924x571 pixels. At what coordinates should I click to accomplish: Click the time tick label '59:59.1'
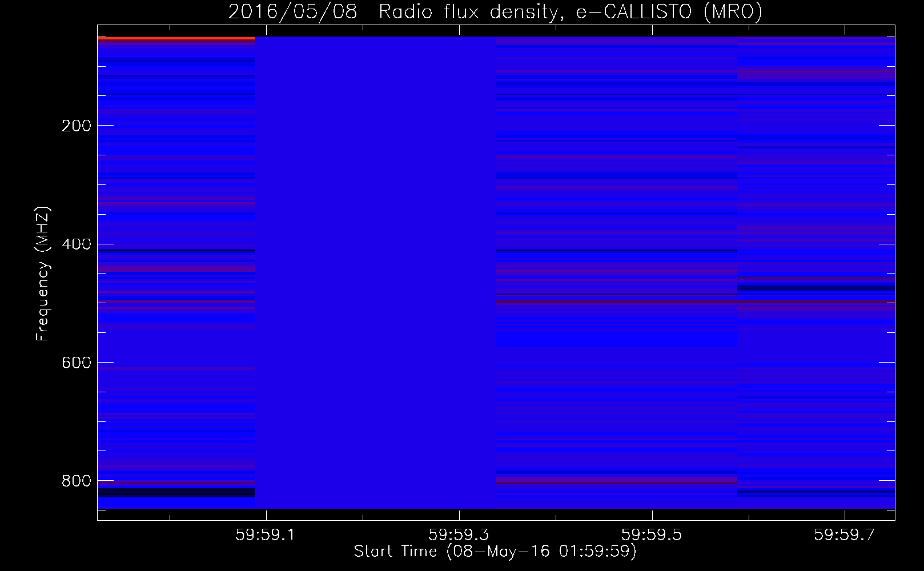(x=266, y=534)
